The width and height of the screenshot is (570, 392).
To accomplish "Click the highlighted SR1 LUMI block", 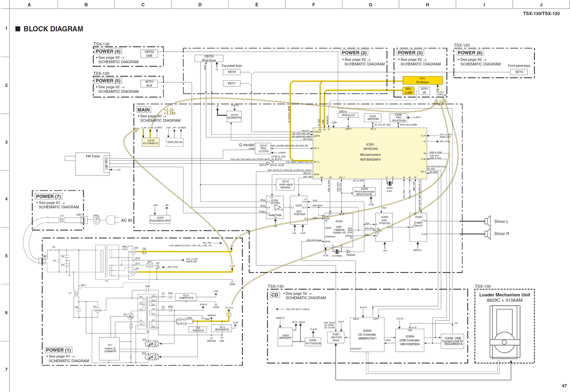I will [x=408, y=91].
